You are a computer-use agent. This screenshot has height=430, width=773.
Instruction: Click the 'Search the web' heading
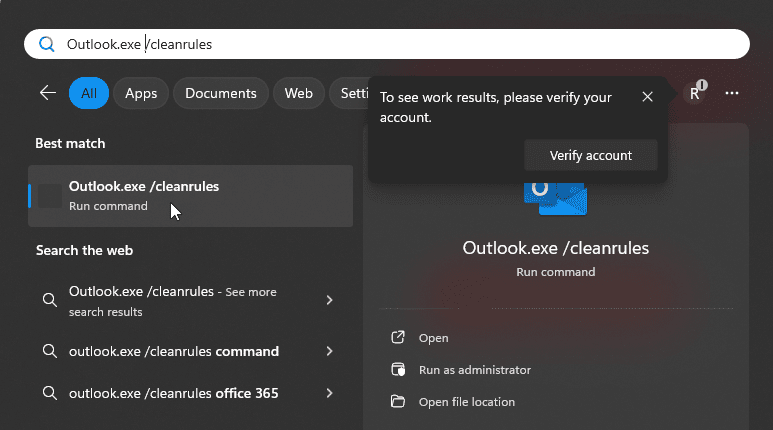coord(84,251)
